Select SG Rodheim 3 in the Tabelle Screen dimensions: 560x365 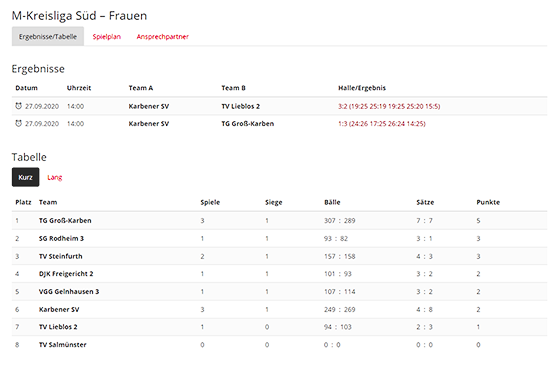click(61, 238)
